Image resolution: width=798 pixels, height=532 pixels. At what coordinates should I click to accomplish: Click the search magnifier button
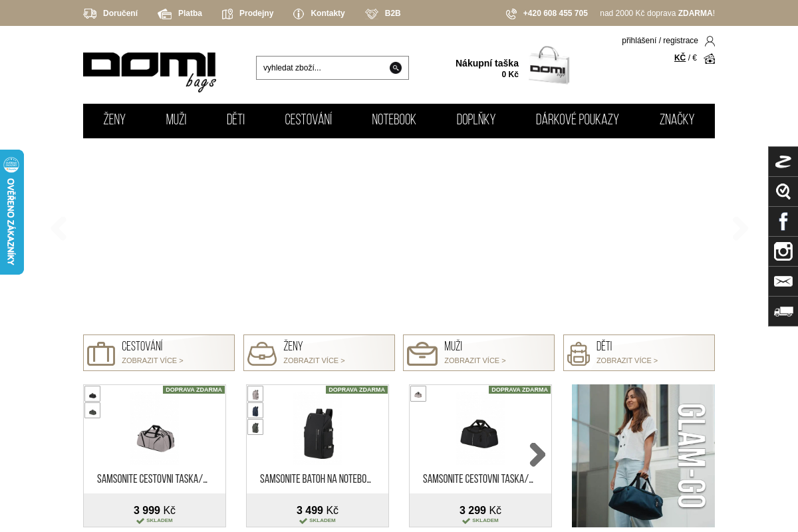(x=396, y=68)
